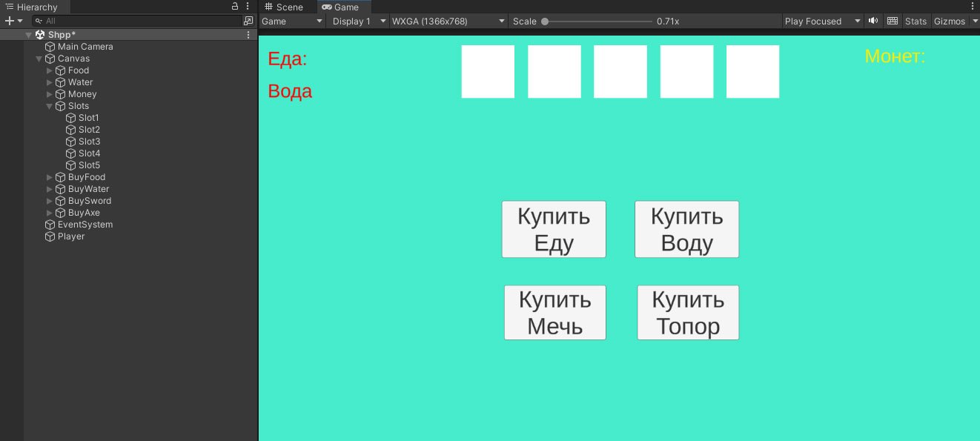
Task: Click the Купить Еду button
Action: click(x=554, y=230)
